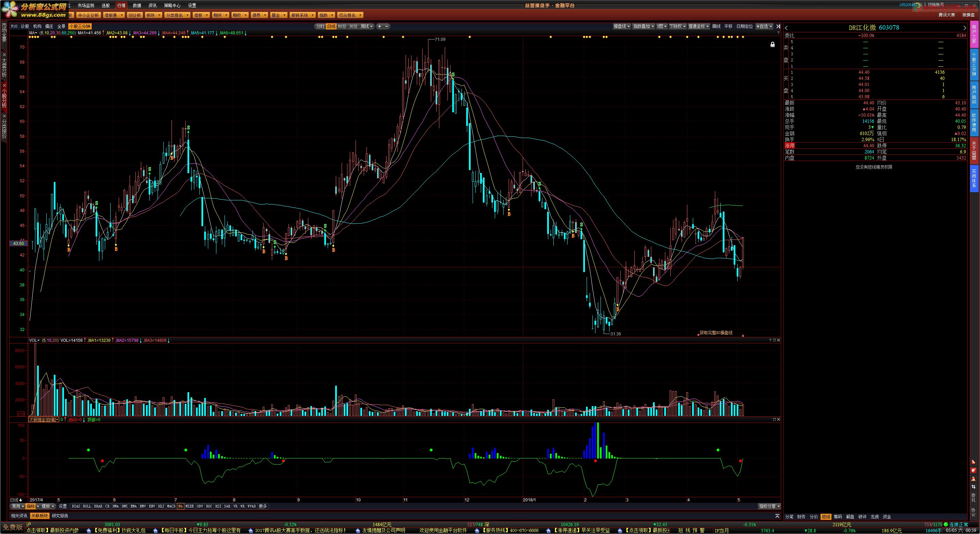The height and width of the screenshot is (534, 980).
Task: Click the 中小企业板 button
Action: click(88, 15)
